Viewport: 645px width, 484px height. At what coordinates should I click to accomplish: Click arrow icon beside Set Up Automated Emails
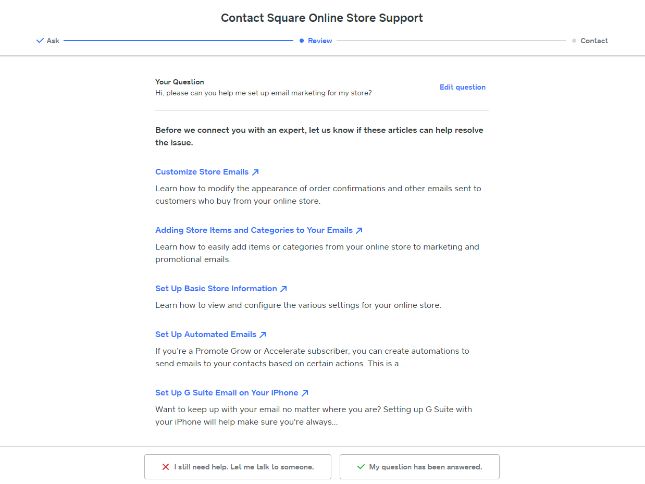pos(263,335)
